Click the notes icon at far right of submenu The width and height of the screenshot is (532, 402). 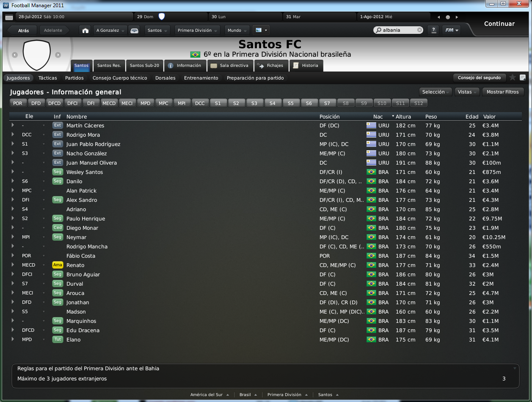tap(523, 77)
